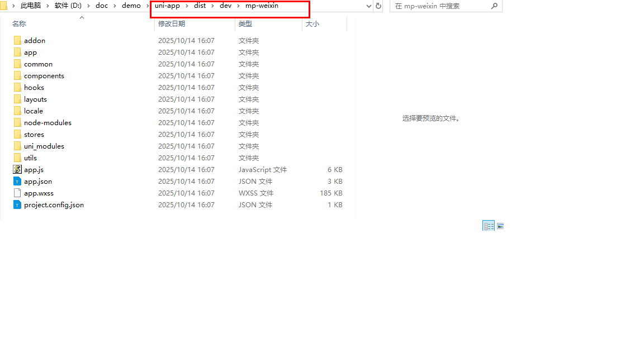Click the locale folder icon
Image resolution: width=644 pixels, height=362 pixels.
point(17,111)
